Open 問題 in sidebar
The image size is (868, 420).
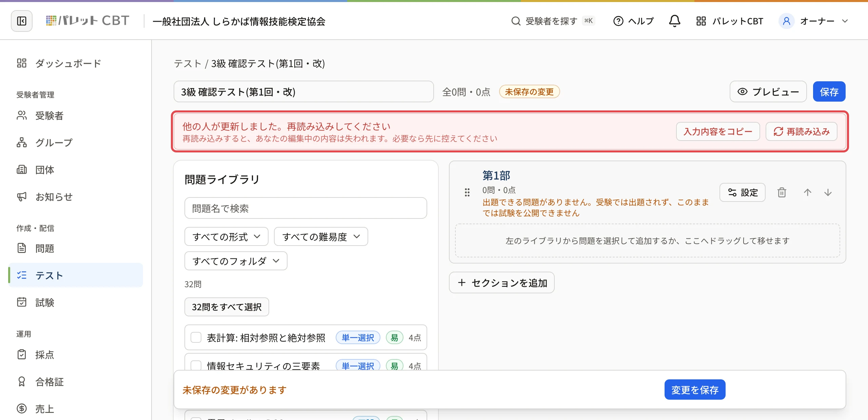click(76, 248)
